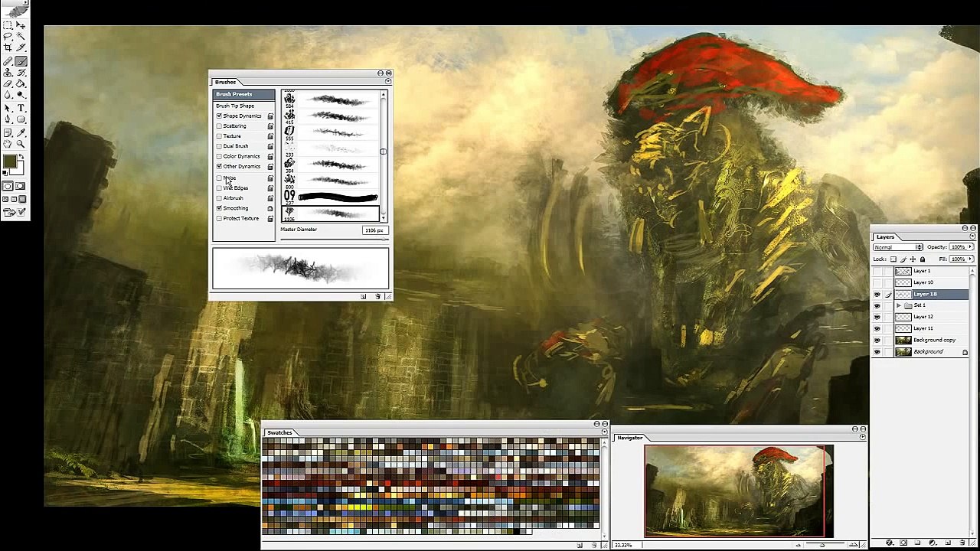The height and width of the screenshot is (551, 980).
Task: Select the Move tool
Action: pyautogui.click(x=21, y=24)
